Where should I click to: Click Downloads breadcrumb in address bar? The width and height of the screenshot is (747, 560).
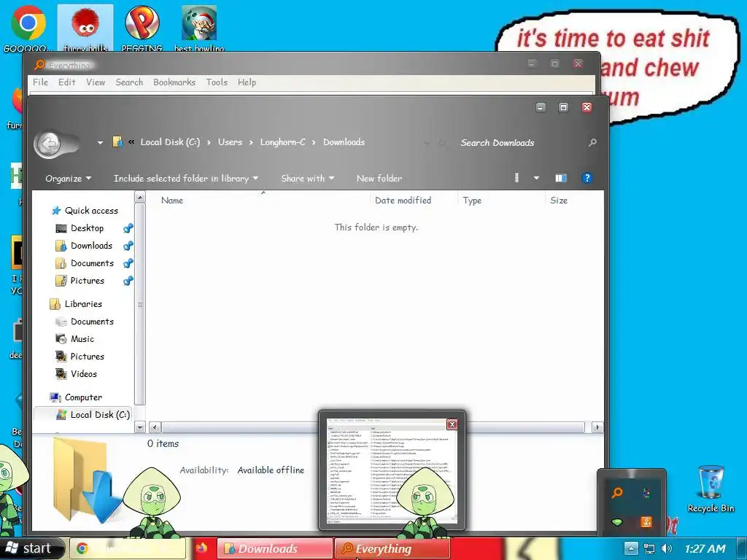344,142
